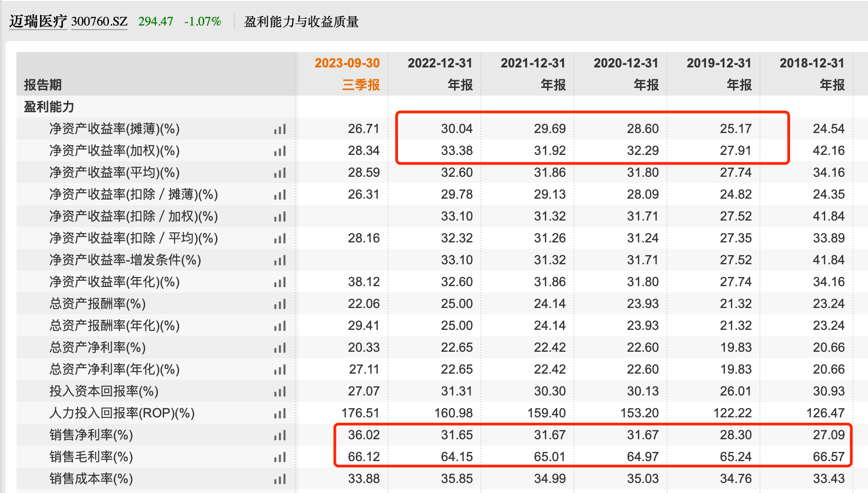Open chart for 净资产收益率(摊薄) metric
The width and height of the screenshot is (868, 493).
click(281, 129)
